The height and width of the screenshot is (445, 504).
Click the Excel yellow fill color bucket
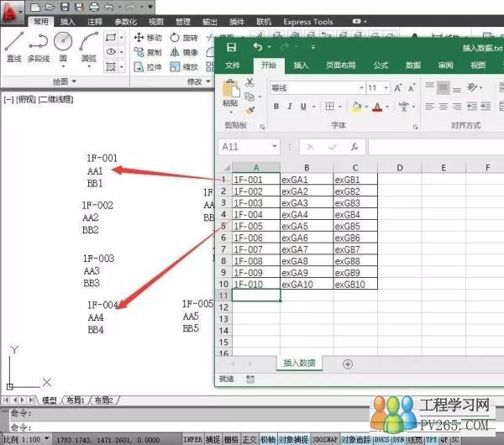point(356,107)
